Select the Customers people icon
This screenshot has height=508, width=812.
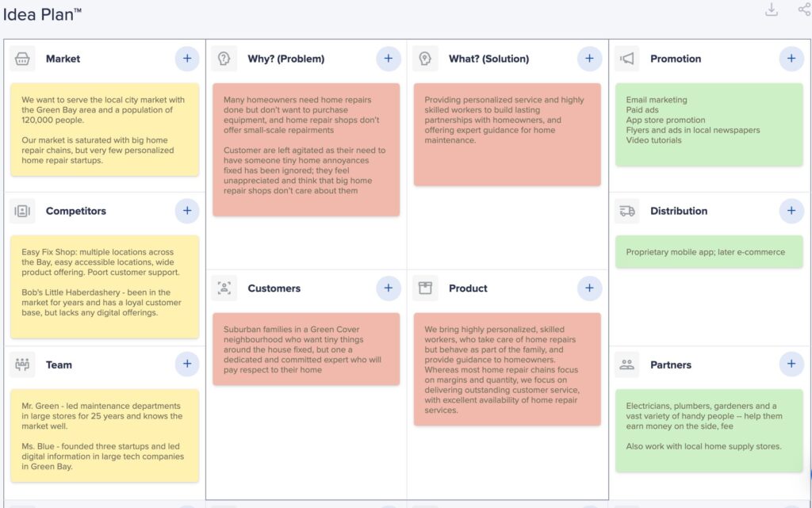(x=224, y=288)
